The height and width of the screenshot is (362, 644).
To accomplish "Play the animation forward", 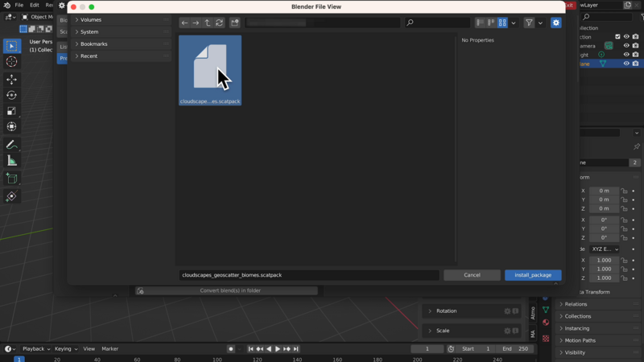I will [x=278, y=349].
